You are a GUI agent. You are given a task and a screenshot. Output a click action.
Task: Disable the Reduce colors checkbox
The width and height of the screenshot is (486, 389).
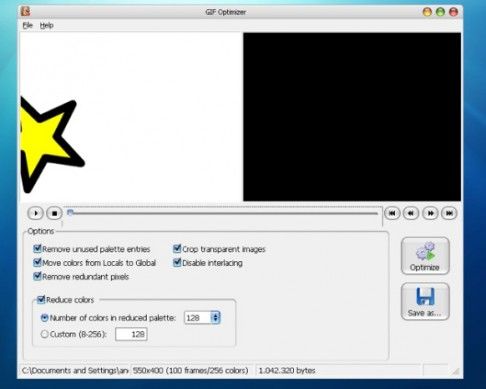[x=41, y=299]
